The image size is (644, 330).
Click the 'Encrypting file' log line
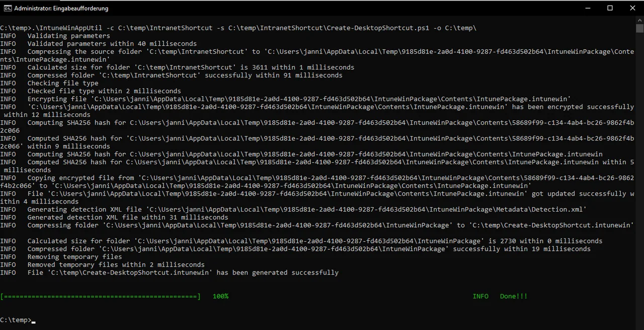coord(285,99)
